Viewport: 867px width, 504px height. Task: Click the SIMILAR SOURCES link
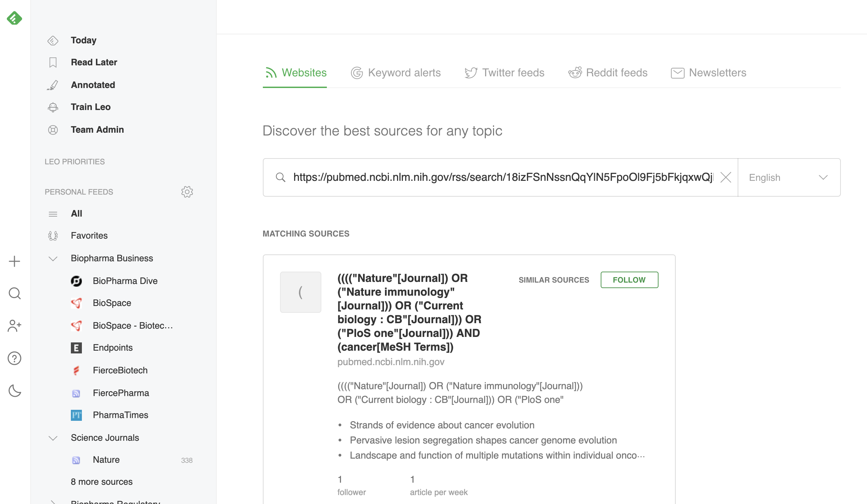554,280
